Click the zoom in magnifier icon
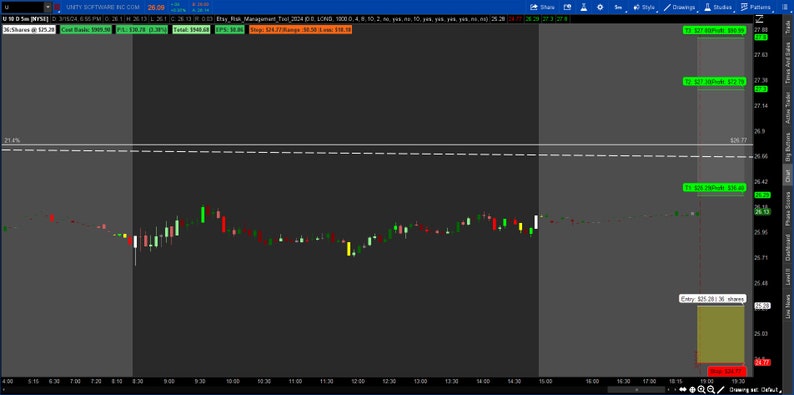The width and height of the screenshot is (794, 395). point(701,389)
